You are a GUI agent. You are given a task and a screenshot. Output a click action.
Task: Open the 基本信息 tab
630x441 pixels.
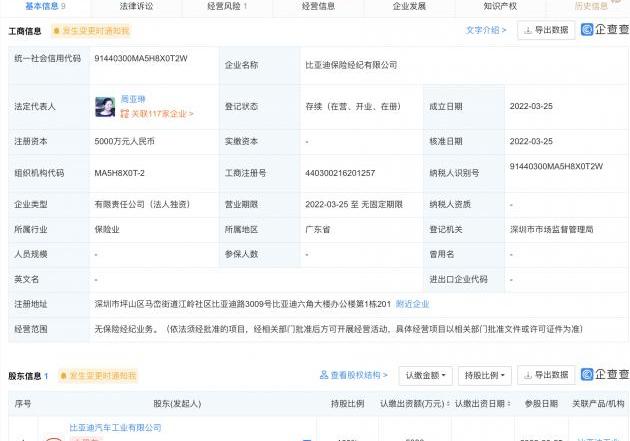click(45, 6)
